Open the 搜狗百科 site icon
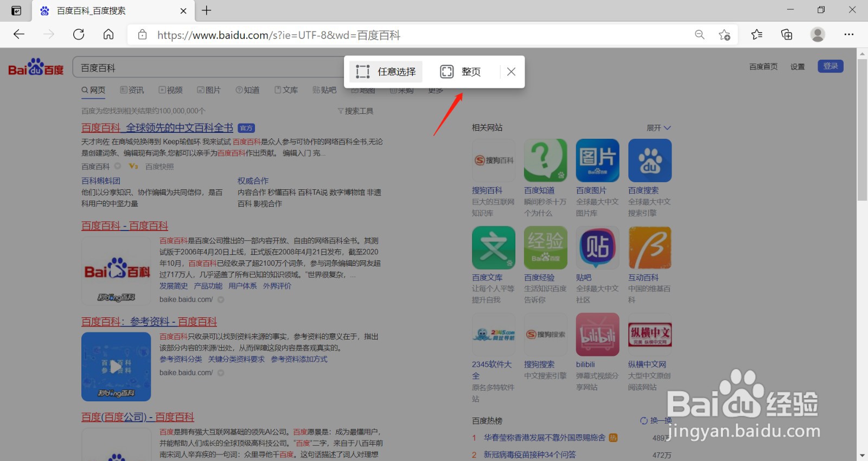This screenshot has height=461, width=868. pyautogui.click(x=494, y=161)
